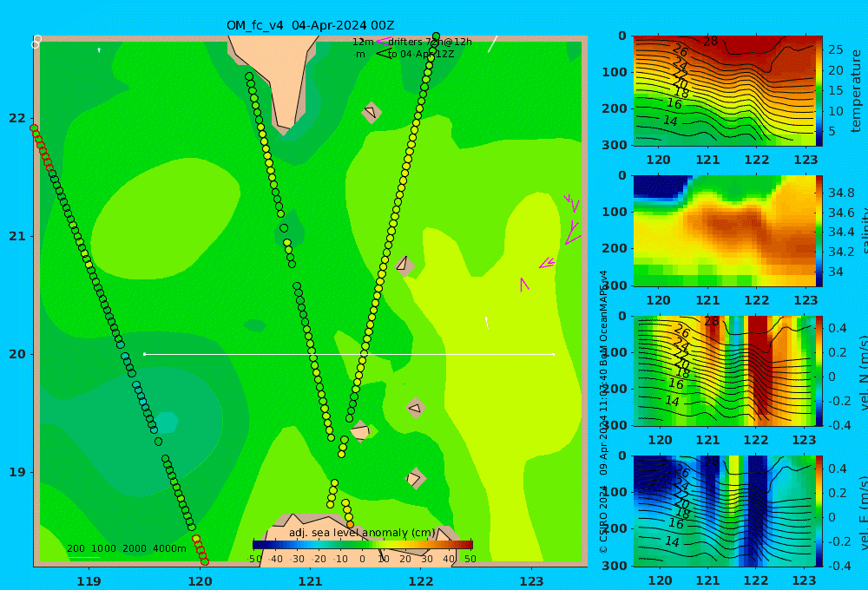Select the orange circle ending the southern track
Screen dimensions: 868x590
(350, 524)
